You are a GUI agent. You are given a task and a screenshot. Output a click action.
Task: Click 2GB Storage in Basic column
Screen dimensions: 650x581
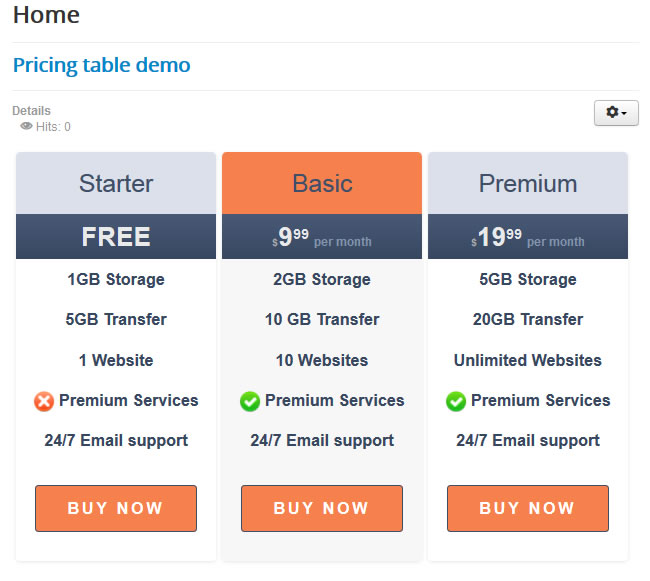click(x=322, y=279)
